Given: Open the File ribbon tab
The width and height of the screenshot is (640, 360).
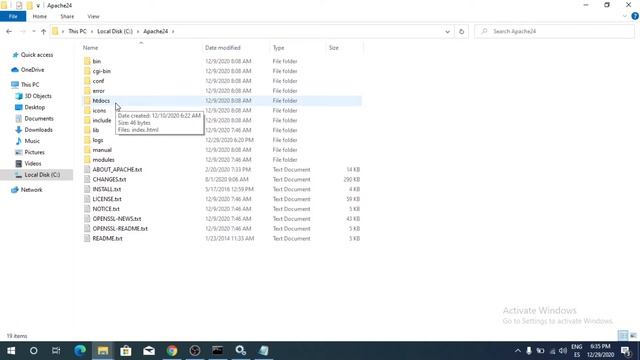Looking at the screenshot, I should 13,16.
